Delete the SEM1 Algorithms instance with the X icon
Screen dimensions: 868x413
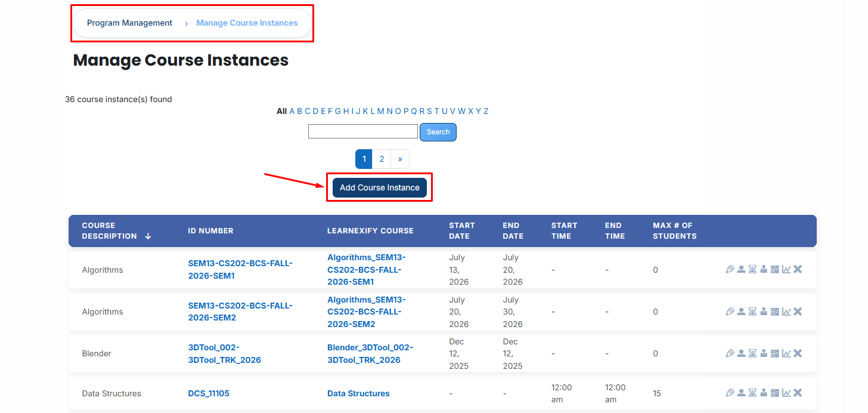coord(798,269)
